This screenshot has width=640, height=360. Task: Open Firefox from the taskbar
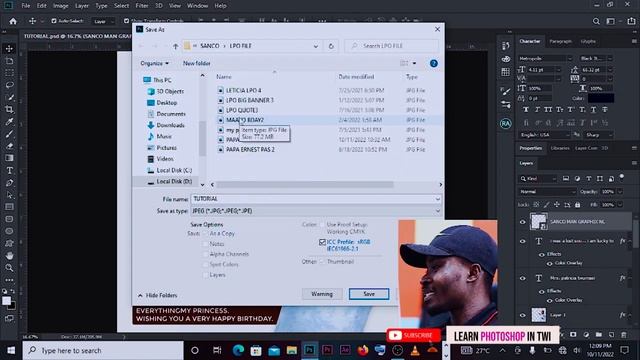click(362, 350)
